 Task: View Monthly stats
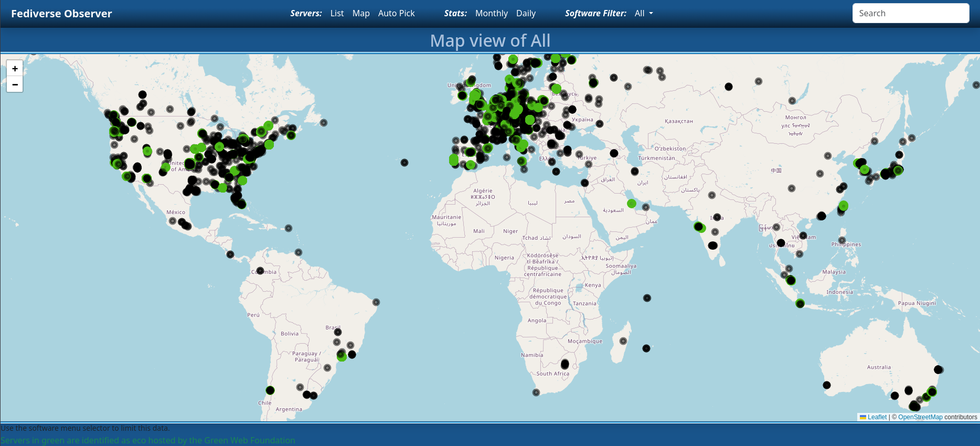coord(491,13)
